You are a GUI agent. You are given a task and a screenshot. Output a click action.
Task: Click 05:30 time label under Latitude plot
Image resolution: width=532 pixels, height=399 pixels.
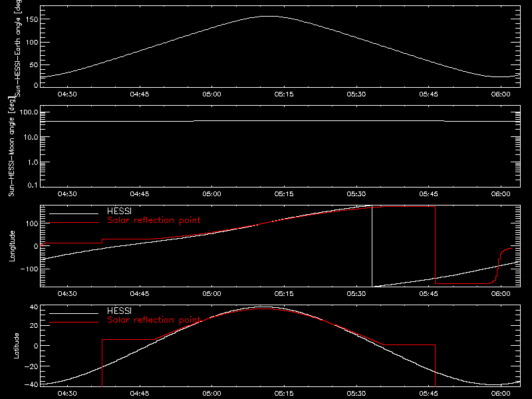[356, 394]
